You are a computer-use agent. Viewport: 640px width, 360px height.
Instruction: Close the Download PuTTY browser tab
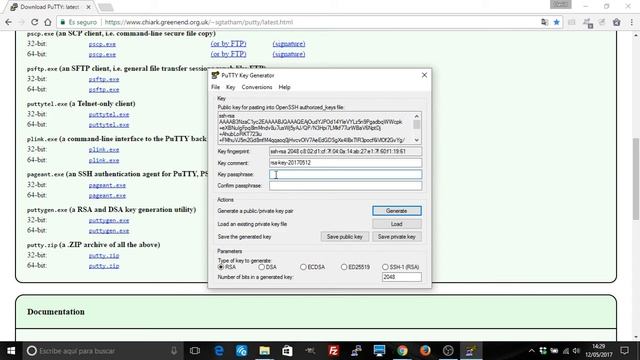tap(89, 7)
